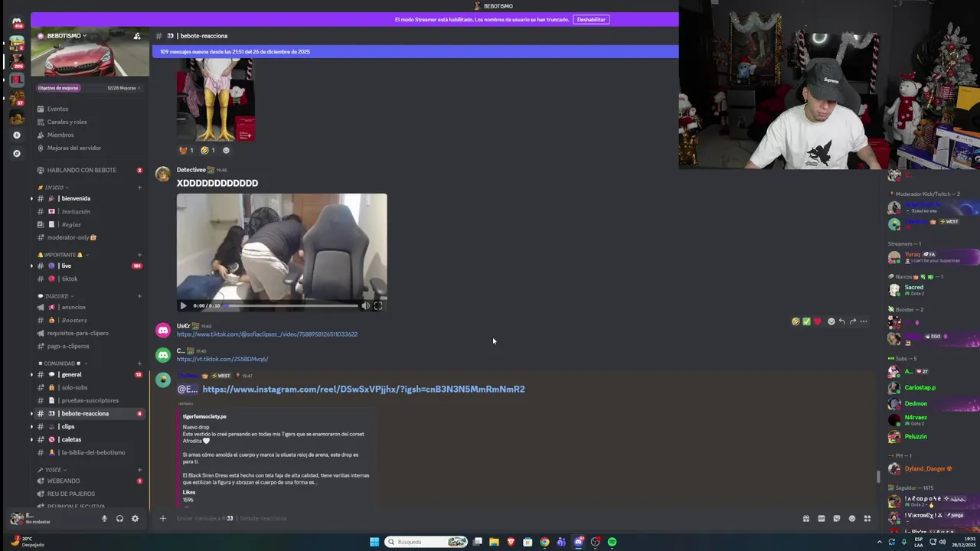The height and width of the screenshot is (551, 980).
Task: Join the REU DE PAJEROS voice channel
Action: coord(90,494)
